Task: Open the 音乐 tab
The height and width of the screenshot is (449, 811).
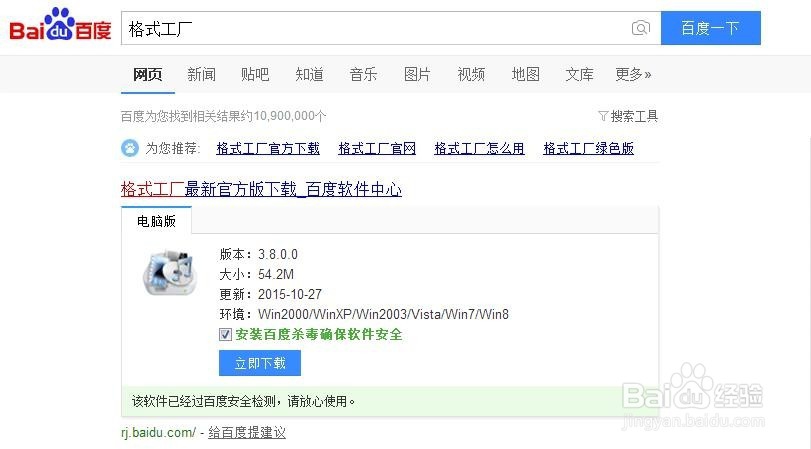Action: tap(363, 74)
